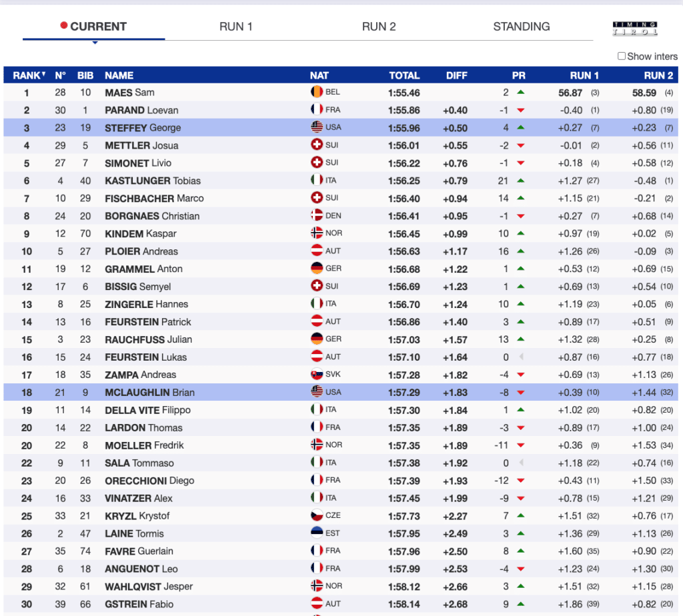Click the green up arrow in KASTLUNGER row
Screen dimensions: 683x616
(x=521, y=181)
